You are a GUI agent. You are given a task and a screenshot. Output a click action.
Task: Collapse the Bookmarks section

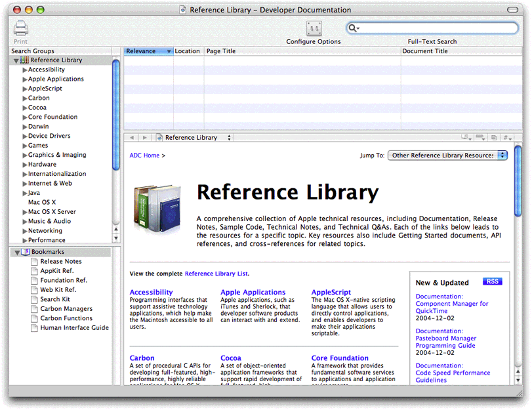pos(16,252)
